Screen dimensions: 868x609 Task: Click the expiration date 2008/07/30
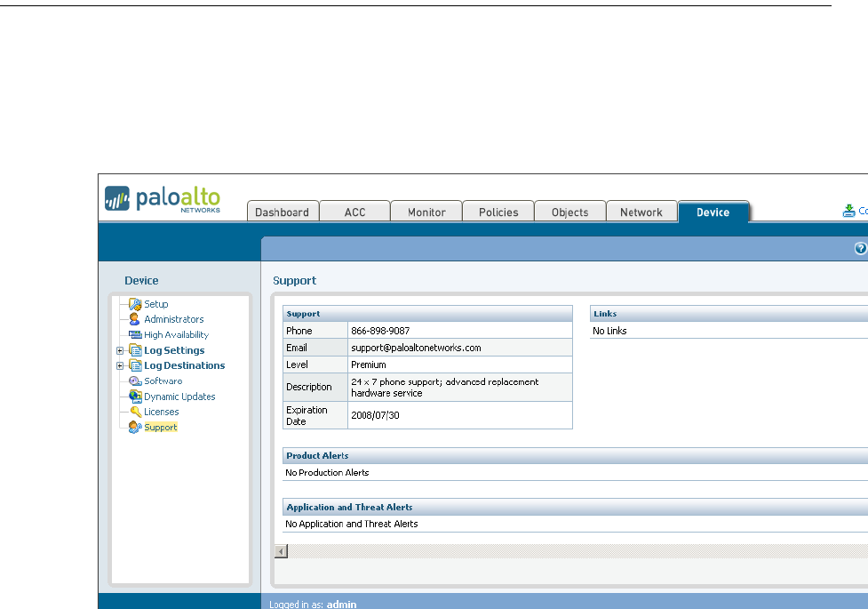pos(375,415)
